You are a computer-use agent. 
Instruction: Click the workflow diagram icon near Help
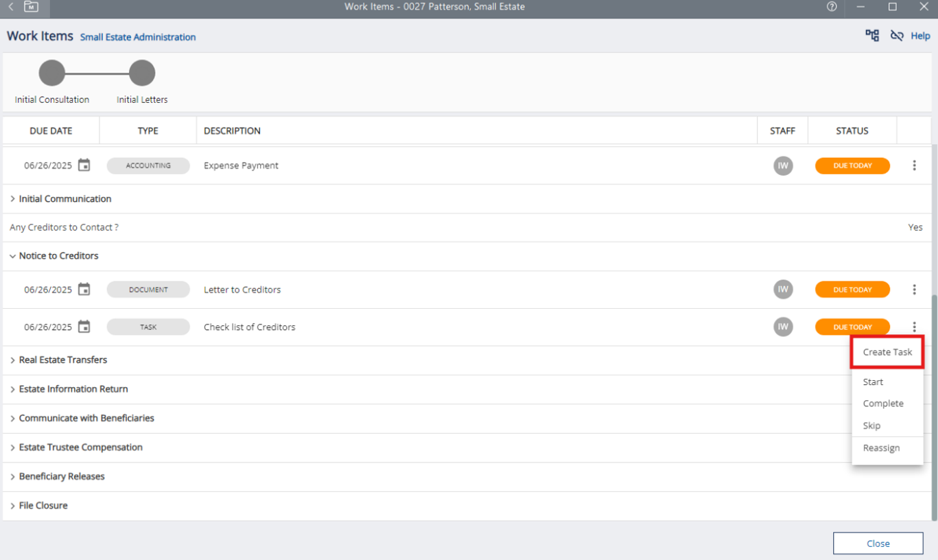[872, 36]
